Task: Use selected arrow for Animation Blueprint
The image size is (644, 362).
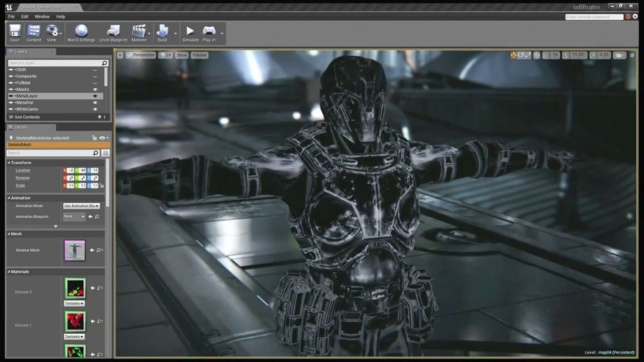Action: (x=91, y=217)
